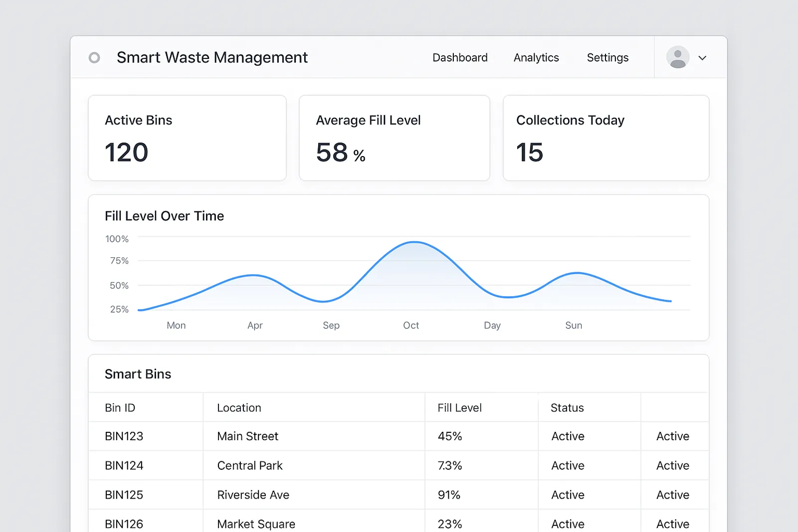This screenshot has width=798, height=532.
Task: Expand the account dropdown chevron
Action: 703,58
